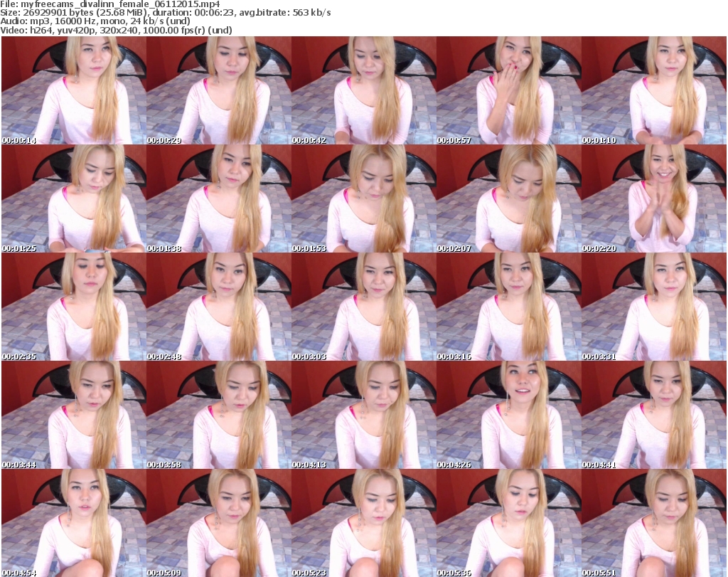This screenshot has height=577, width=728.
Task: Select the thumbnail frame at 00:05:51
Action: pyautogui.click(x=654, y=523)
